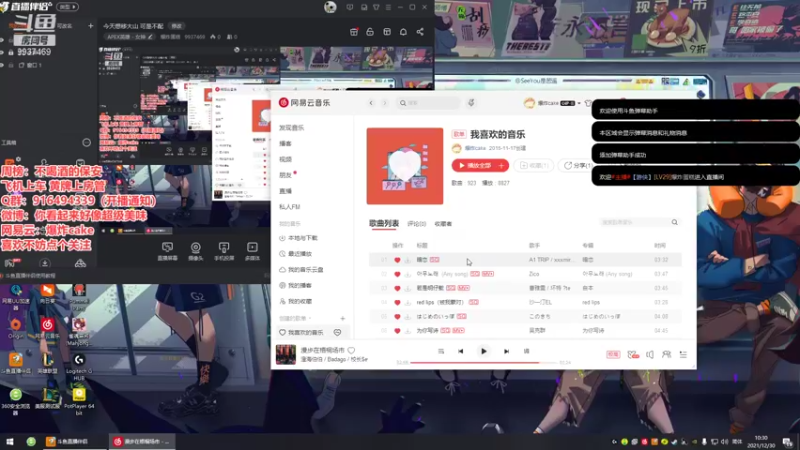This screenshot has width=800, height=450.
Task: Click the bell notification icon in Douyu
Action: pos(403,32)
